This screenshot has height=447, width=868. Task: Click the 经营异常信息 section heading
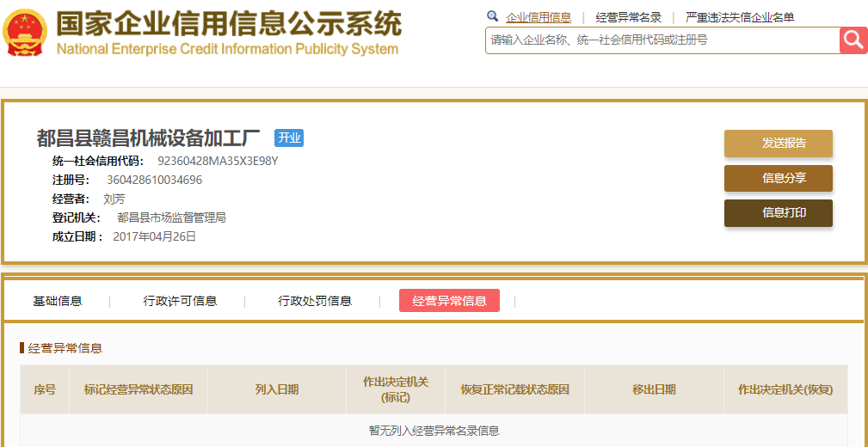[65, 348]
